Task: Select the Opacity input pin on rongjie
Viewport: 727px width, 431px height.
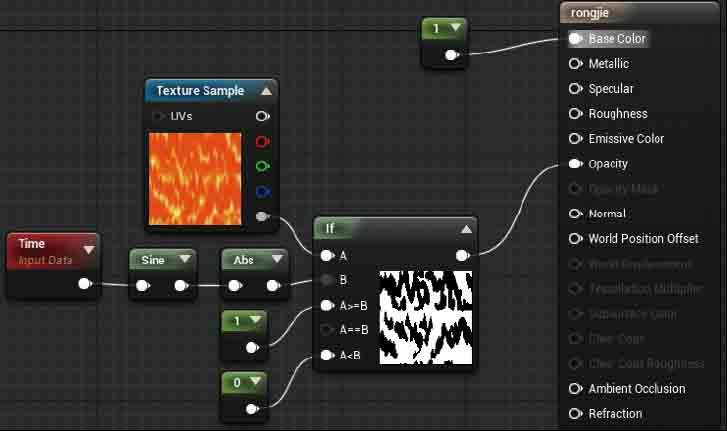Action: click(x=575, y=164)
